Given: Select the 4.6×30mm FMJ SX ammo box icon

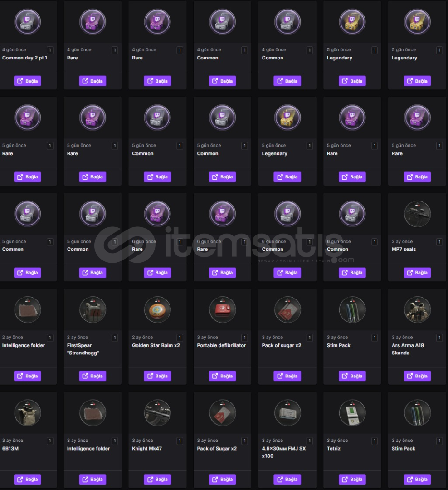Looking at the screenshot, I should (287, 413).
